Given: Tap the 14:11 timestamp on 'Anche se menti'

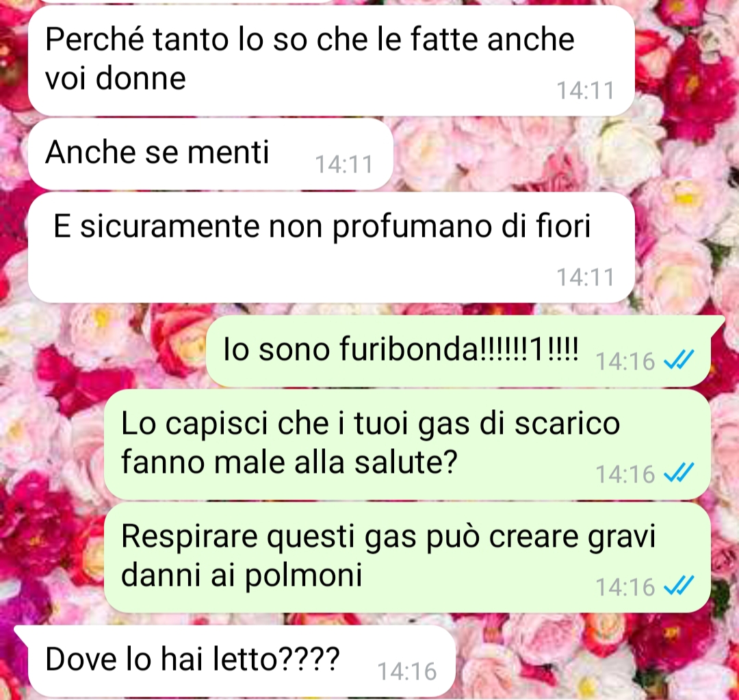Looking at the screenshot, I should coord(343,164).
